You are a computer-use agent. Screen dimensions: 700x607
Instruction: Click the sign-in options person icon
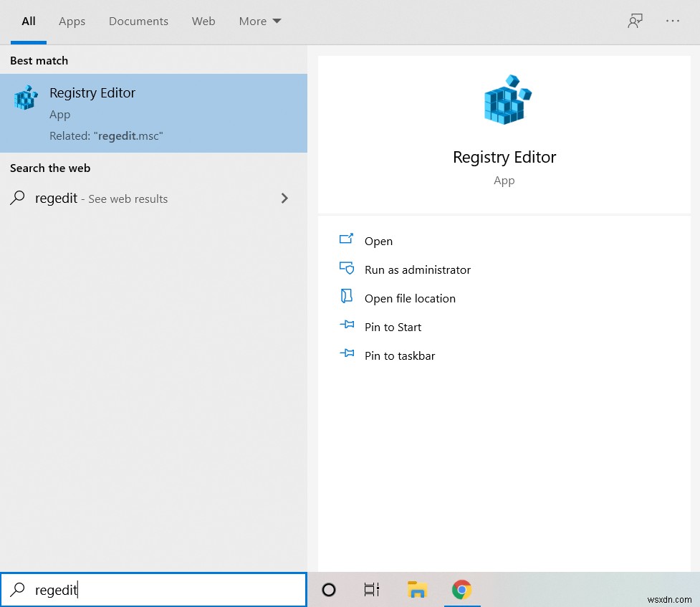pyautogui.click(x=635, y=21)
